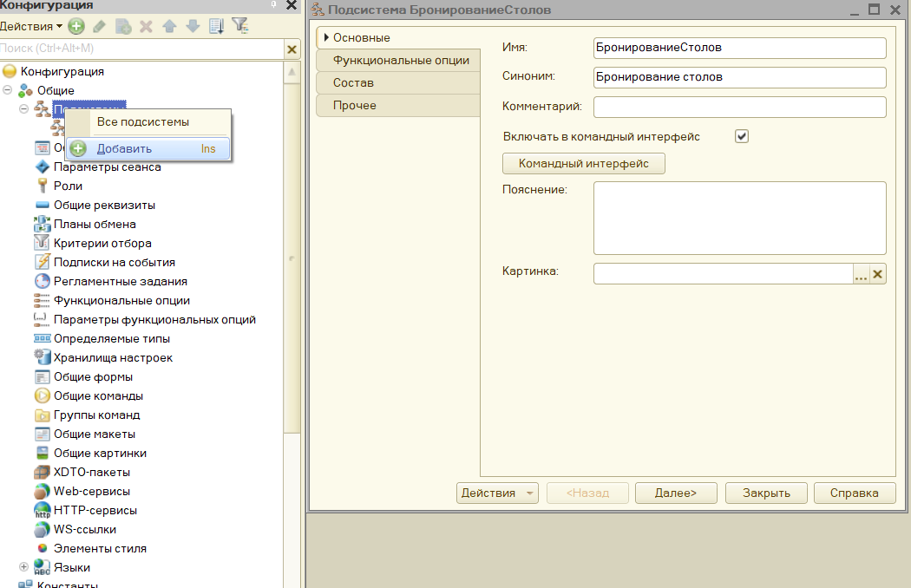Click the HTTP-сервисы icon in the tree
The height and width of the screenshot is (588, 911).
pos(42,510)
